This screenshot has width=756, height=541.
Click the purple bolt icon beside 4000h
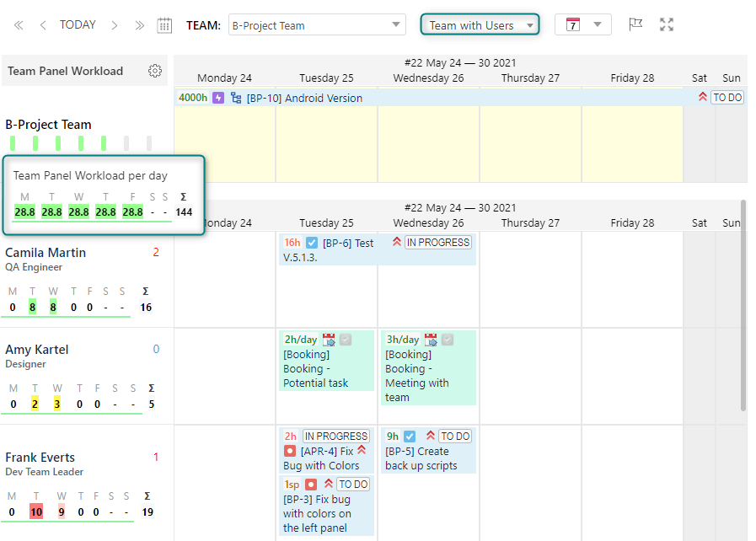click(217, 97)
